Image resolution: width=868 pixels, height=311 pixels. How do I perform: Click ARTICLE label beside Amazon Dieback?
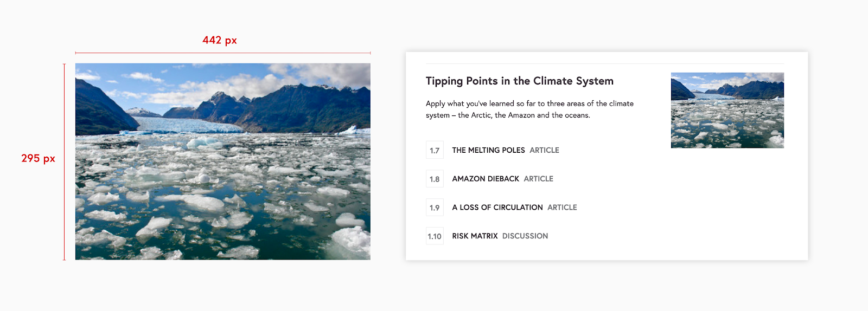[538, 179]
